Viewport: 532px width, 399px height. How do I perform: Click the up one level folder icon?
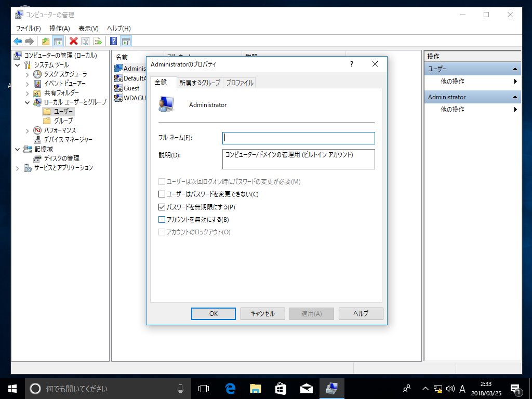tap(46, 41)
